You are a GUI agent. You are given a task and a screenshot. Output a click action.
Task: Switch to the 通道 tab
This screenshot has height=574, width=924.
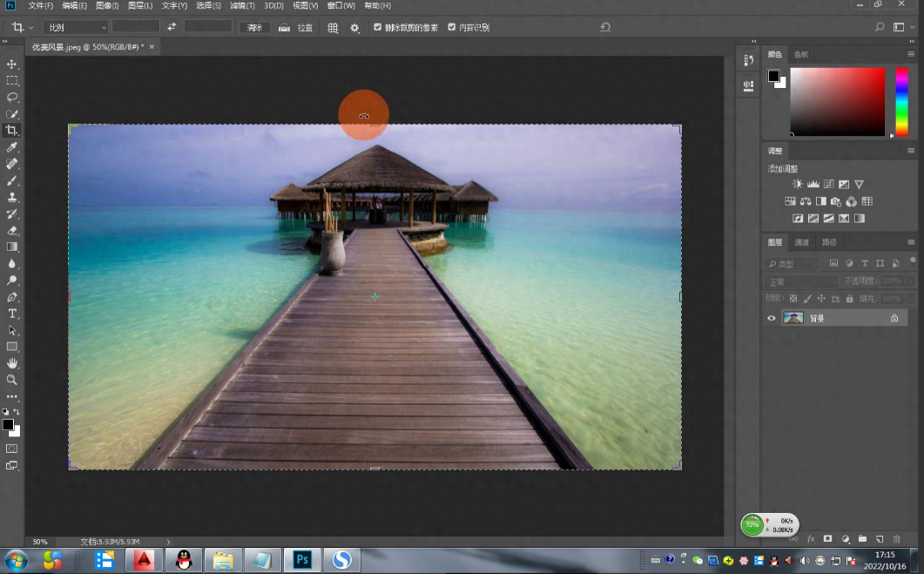pos(802,242)
